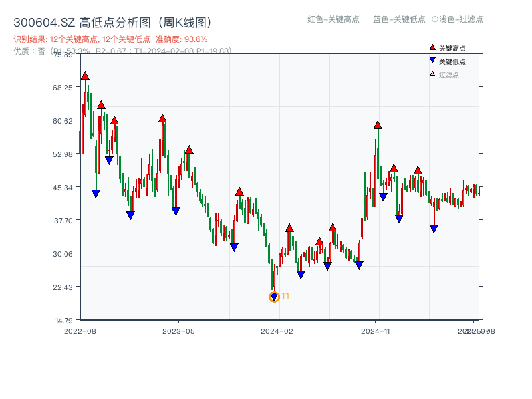The image size is (532, 399).
Task: Click the 37.70 y-axis label
Action: [63, 221]
